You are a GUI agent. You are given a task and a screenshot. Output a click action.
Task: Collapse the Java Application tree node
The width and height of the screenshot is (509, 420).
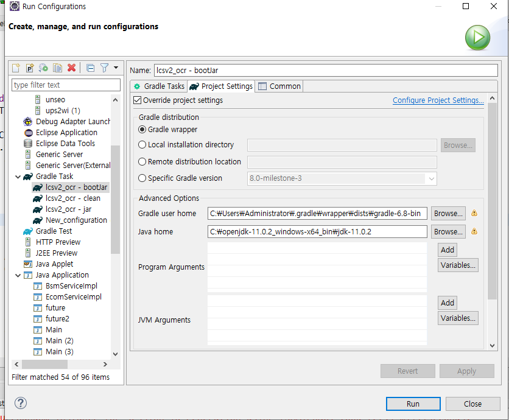point(18,275)
